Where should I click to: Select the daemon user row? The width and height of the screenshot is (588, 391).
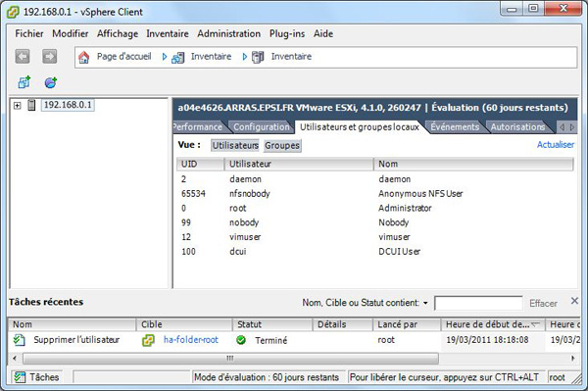click(x=375, y=179)
